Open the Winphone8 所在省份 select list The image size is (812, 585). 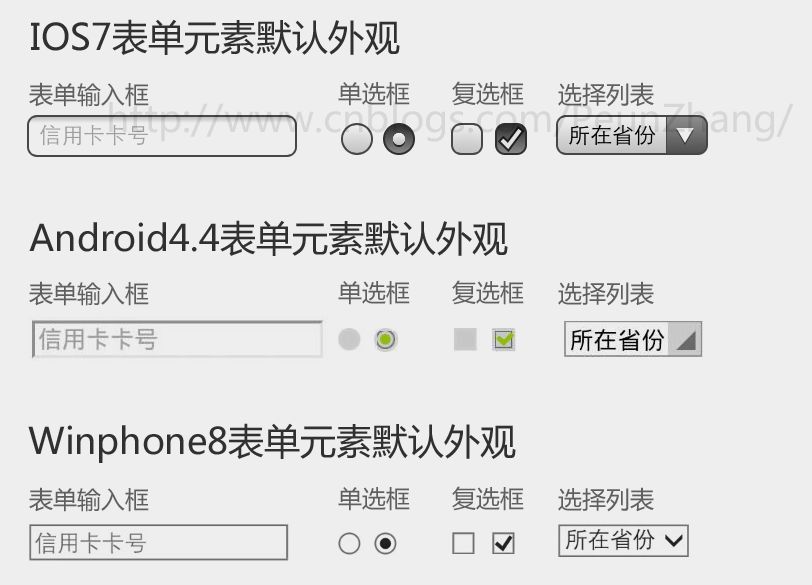(624, 541)
